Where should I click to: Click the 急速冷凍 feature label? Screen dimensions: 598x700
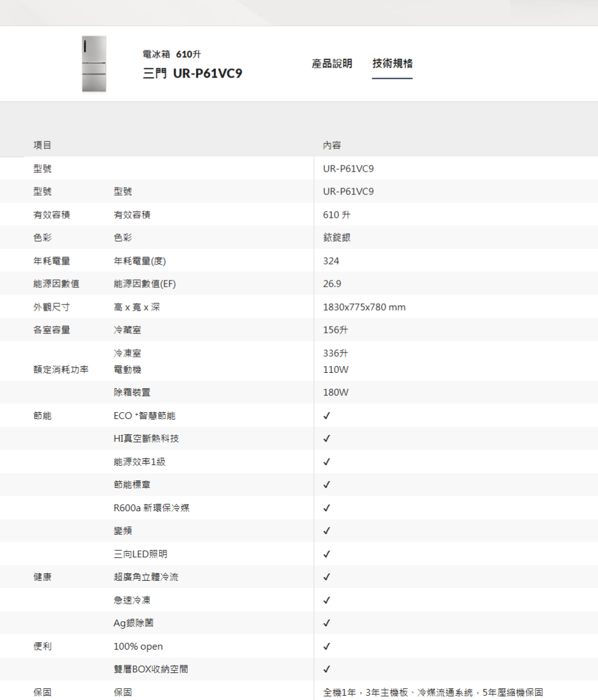pyautogui.click(x=132, y=600)
